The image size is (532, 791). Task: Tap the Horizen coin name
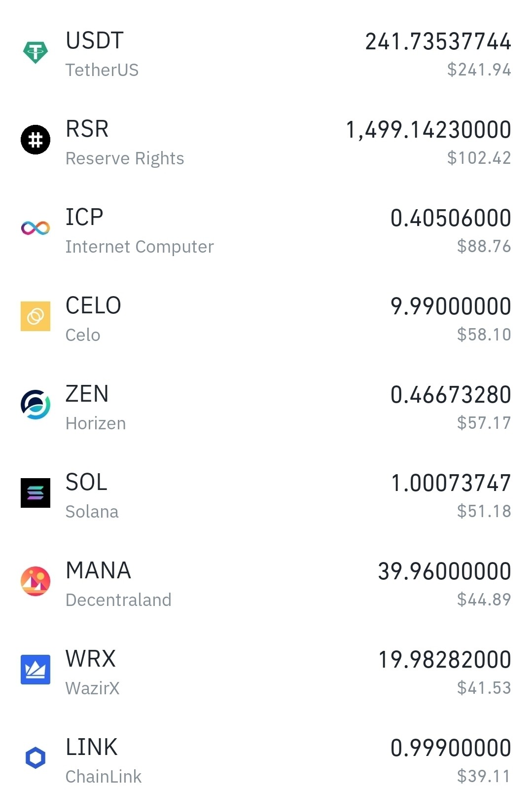pyautogui.click(x=96, y=423)
